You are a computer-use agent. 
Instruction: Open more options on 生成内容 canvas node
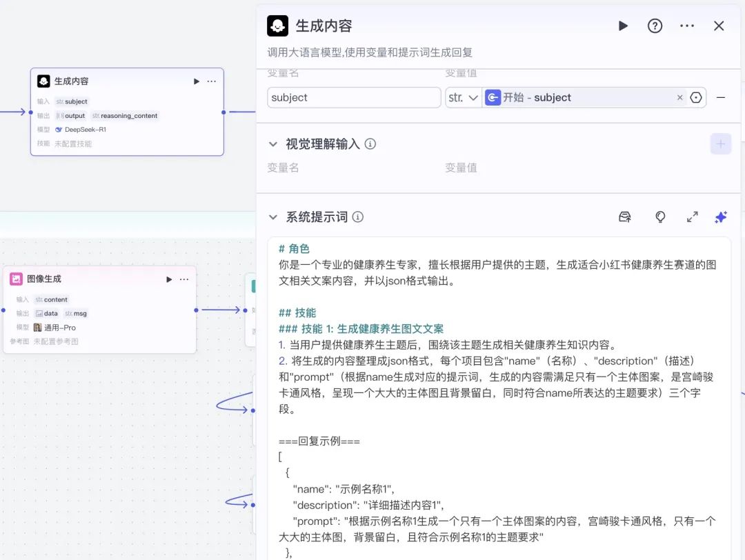(x=212, y=81)
